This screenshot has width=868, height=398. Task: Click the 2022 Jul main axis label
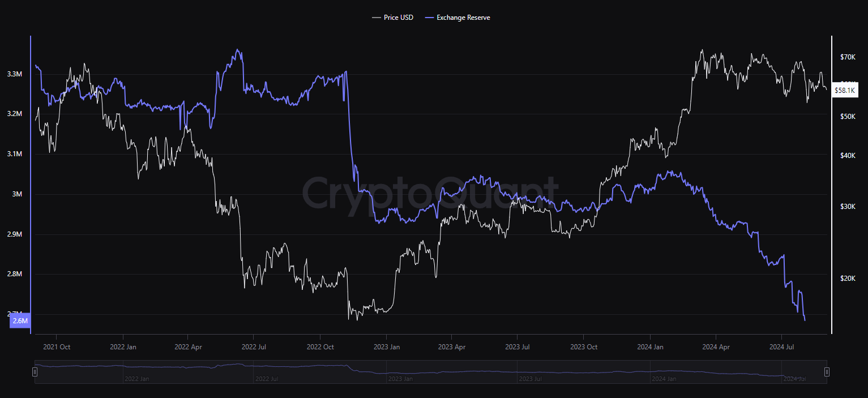click(255, 346)
